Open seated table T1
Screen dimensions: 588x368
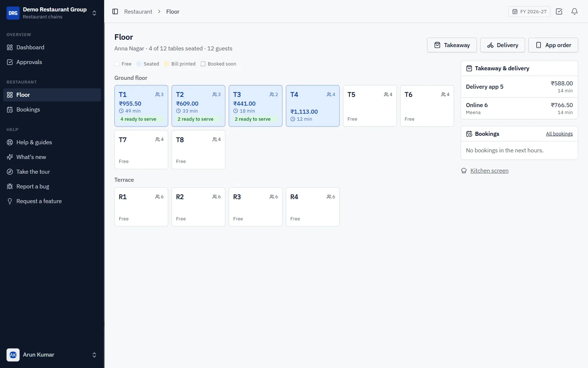[x=141, y=106]
